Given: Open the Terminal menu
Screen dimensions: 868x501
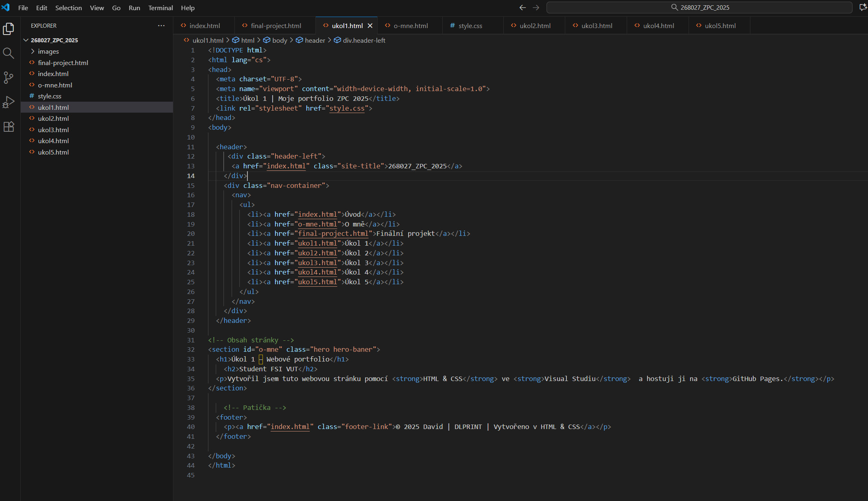Looking at the screenshot, I should click(160, 8).
